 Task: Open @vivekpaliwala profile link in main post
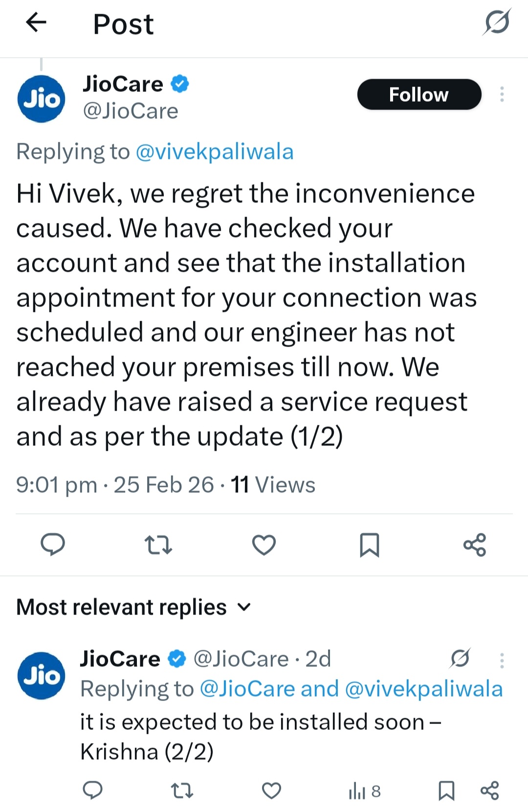(x=214, y=152)
